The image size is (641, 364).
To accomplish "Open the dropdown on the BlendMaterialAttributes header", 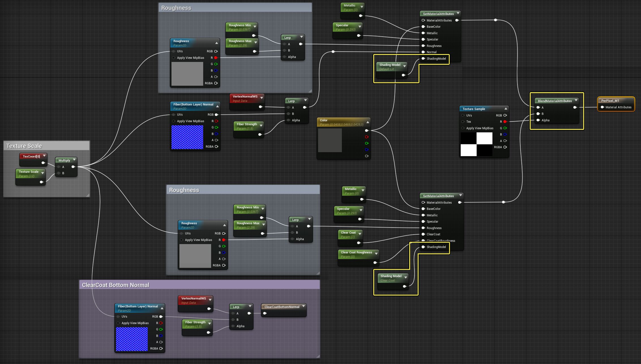I will pos(576,101).
